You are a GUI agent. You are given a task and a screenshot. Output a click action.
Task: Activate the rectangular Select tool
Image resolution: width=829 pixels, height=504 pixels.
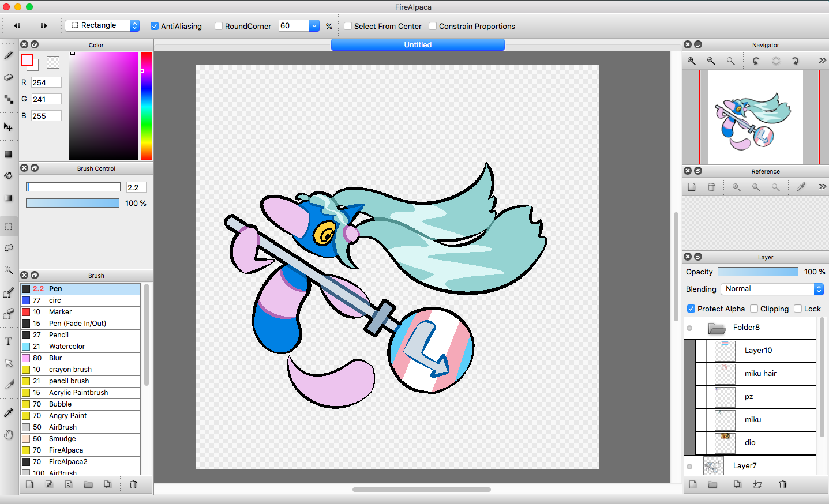[x=8, y=227]
